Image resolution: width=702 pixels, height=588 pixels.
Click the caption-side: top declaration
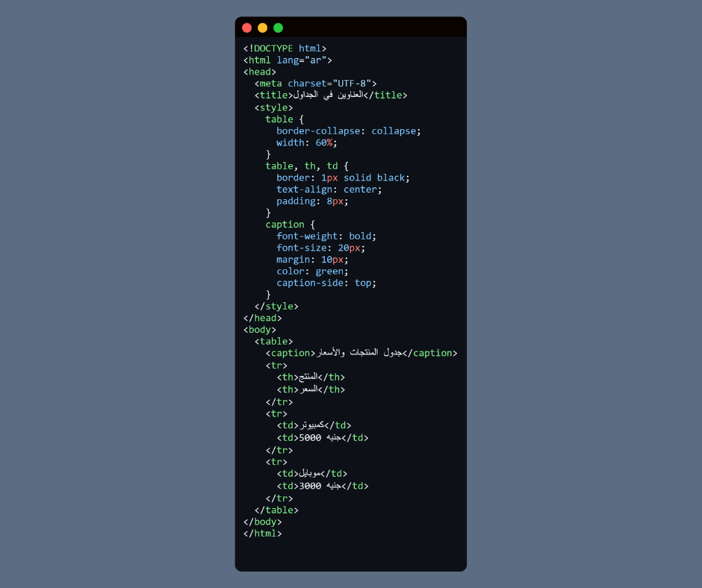(326, 283)
